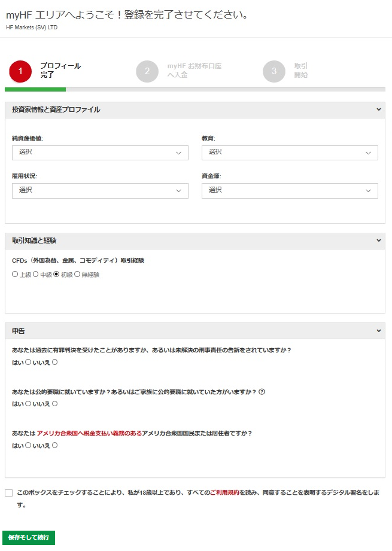Click the step 3 start trading circle

274,71
